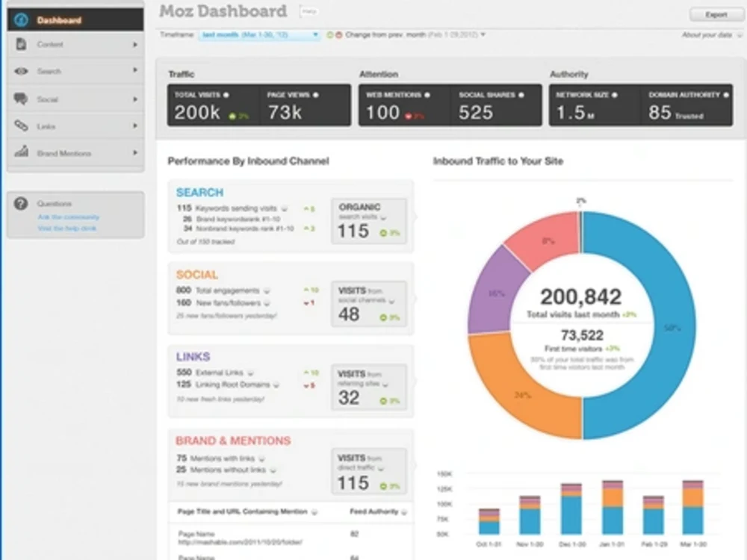747x560 pixels.
Task: Click the red change indicator toggle icon
Action: (x=338, y=35)
